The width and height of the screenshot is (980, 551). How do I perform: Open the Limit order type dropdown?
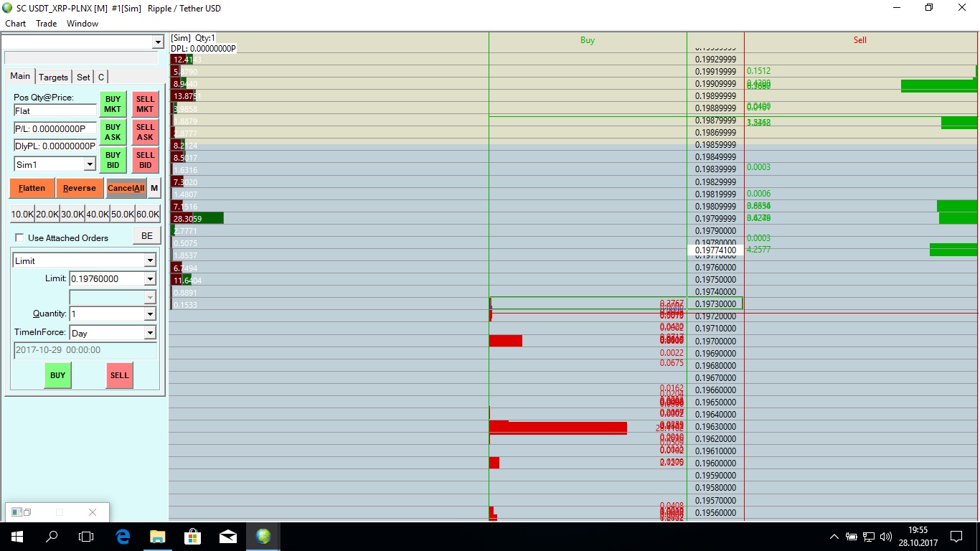coord(150,260)
